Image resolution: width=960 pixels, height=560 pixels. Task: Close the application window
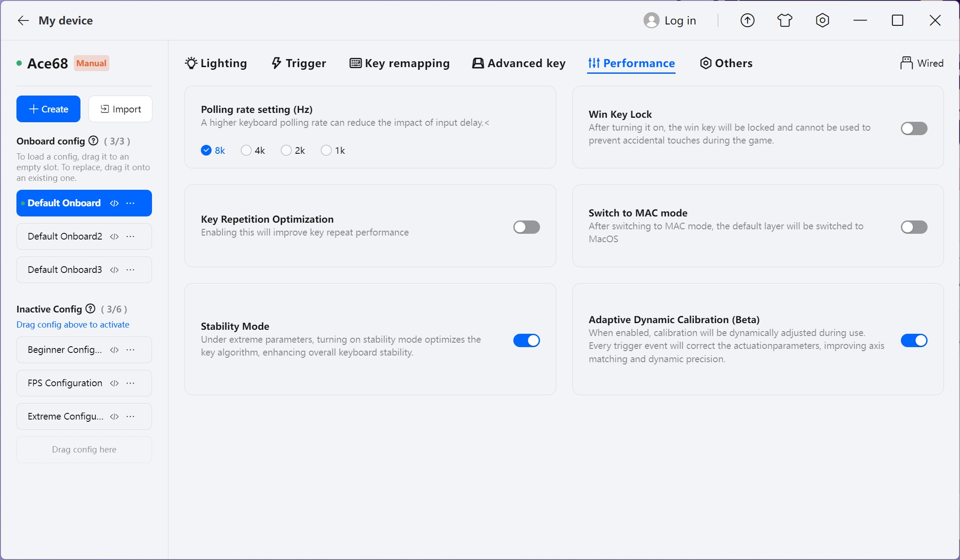pos(935,20)
